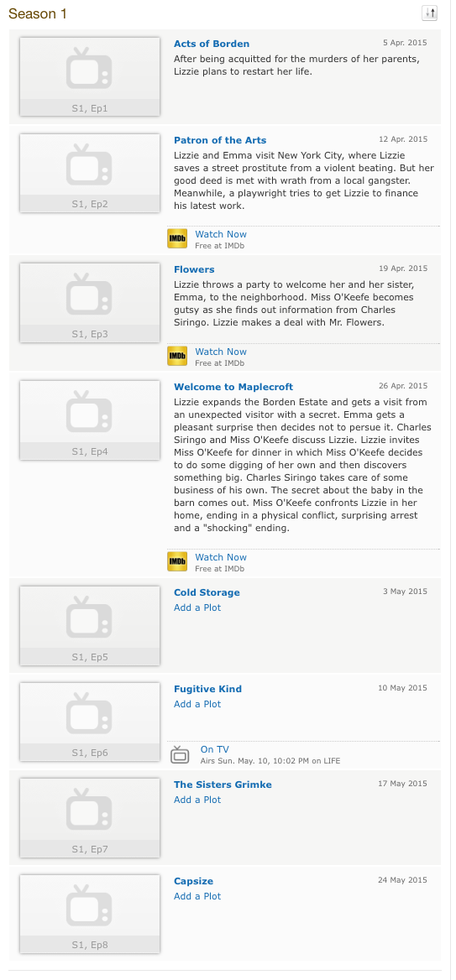Open the S1, Ep1 episode thumbnail
This screenshot has width=456, height=980.
[x=90, y=77]
